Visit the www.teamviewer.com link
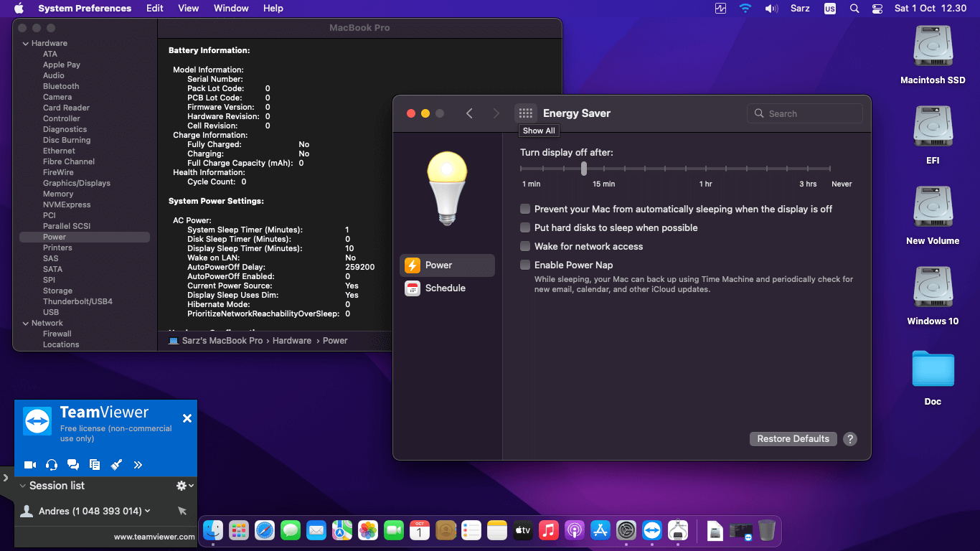 coord(154,537)
